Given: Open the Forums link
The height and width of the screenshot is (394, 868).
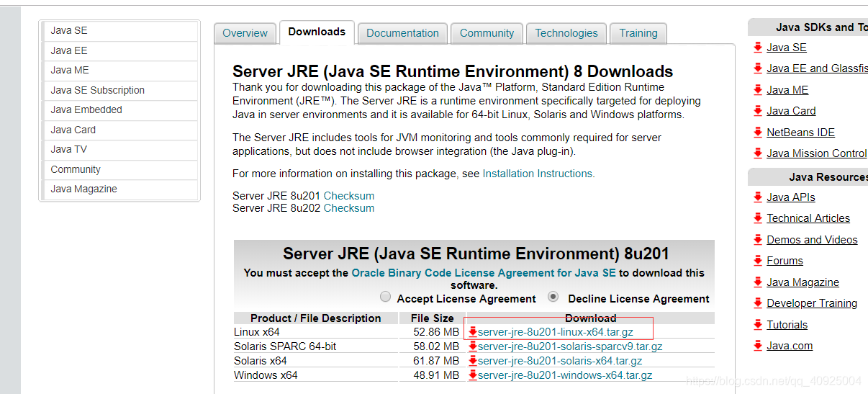Looking at the screenshot, I should tap(785, 261).
